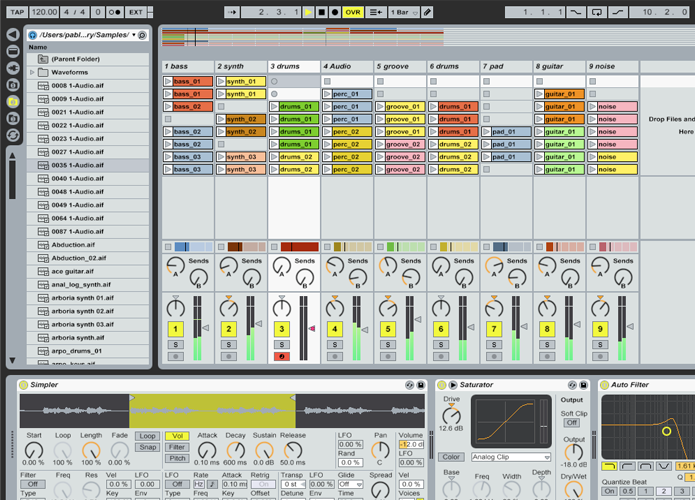
Task: Click the back to arrangement icon
Action: coord(375,12)
